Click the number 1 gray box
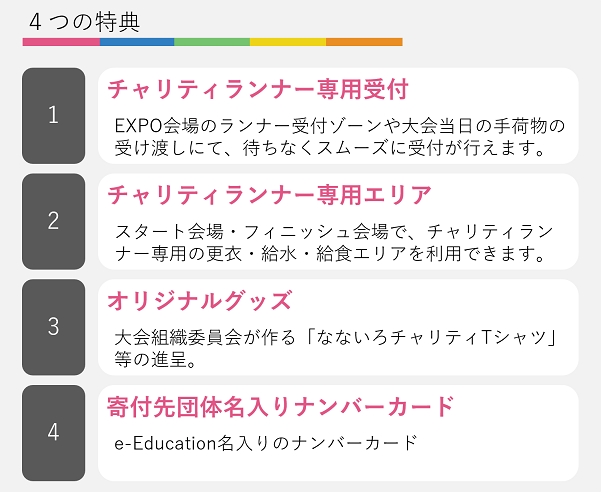 (x=53, y=115)
